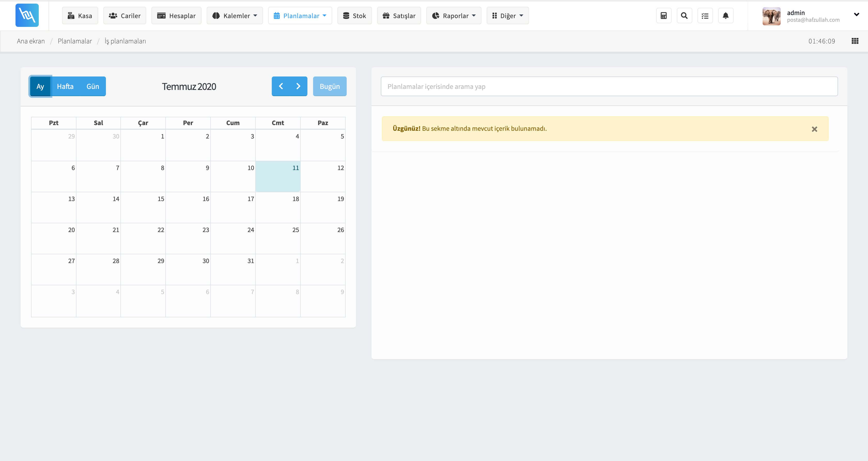Expand the Raporlar dropdown menu

pos(454,16)
